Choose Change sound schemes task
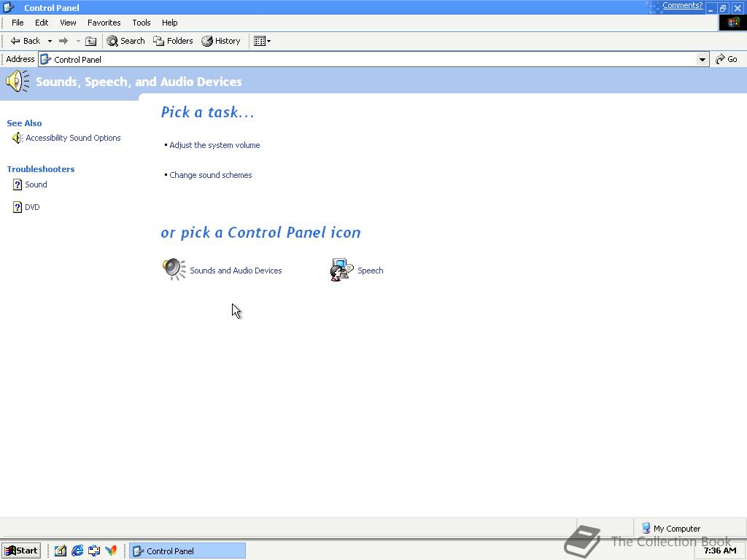Viewport: 747px width, 560px height. click(x=211, y=175)
